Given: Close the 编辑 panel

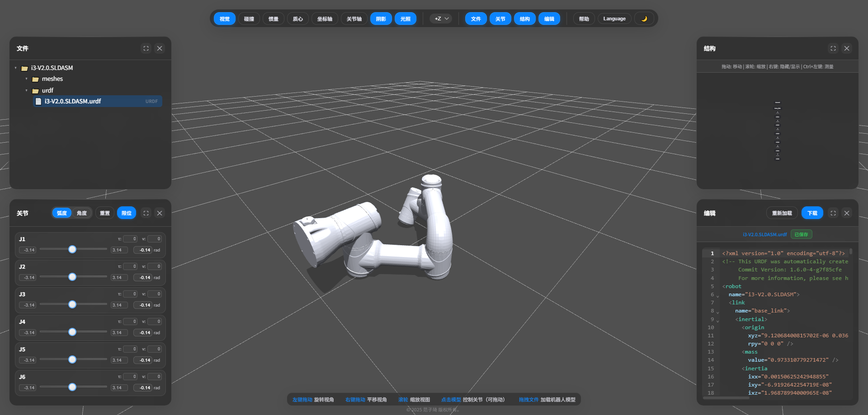Looking at the screenshot, I should click(847, 213).
